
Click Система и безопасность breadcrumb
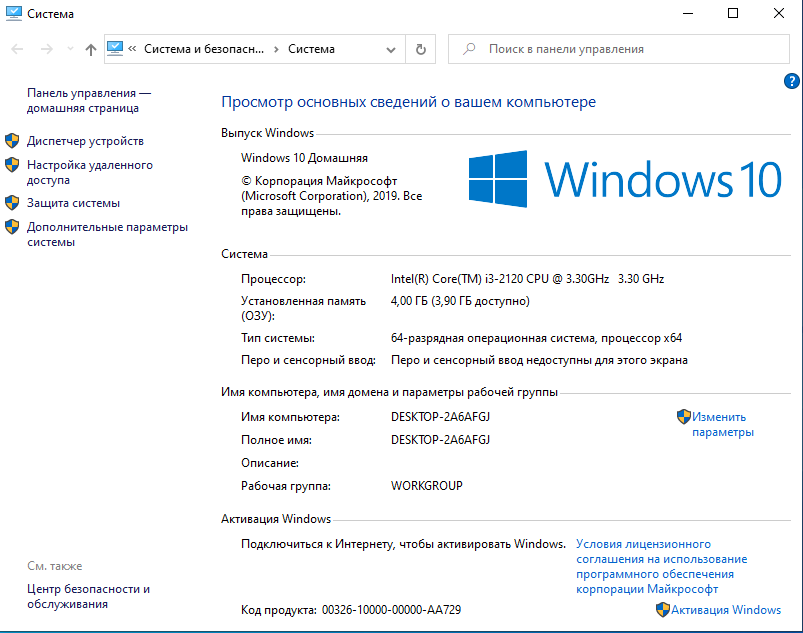coord(204,49)
